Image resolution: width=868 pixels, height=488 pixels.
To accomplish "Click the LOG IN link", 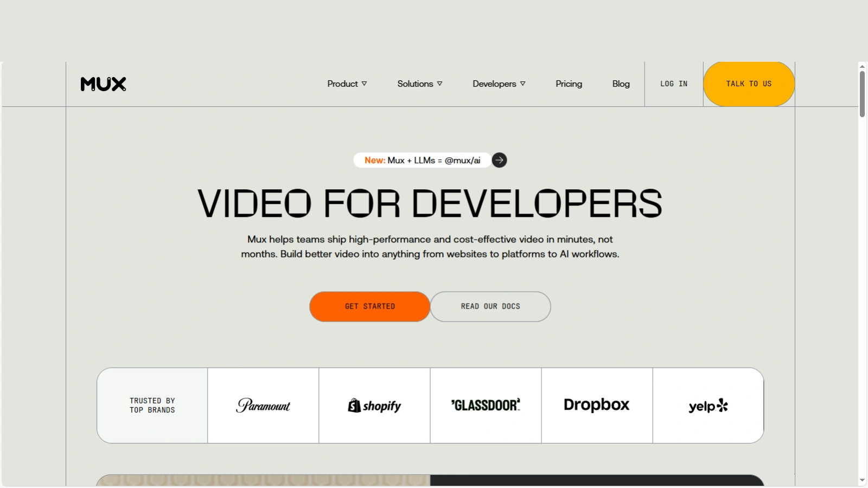I will click(x=674, y=84).
